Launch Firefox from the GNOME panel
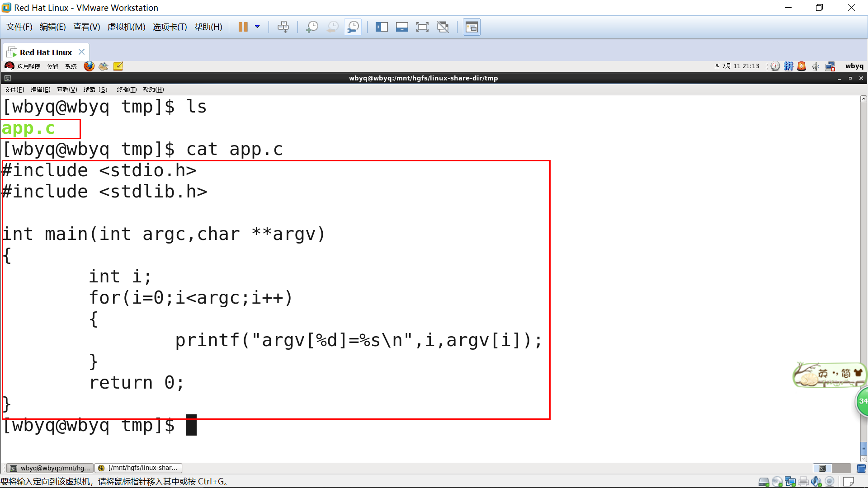The image size is (868, 488). (x=89, y=66)
